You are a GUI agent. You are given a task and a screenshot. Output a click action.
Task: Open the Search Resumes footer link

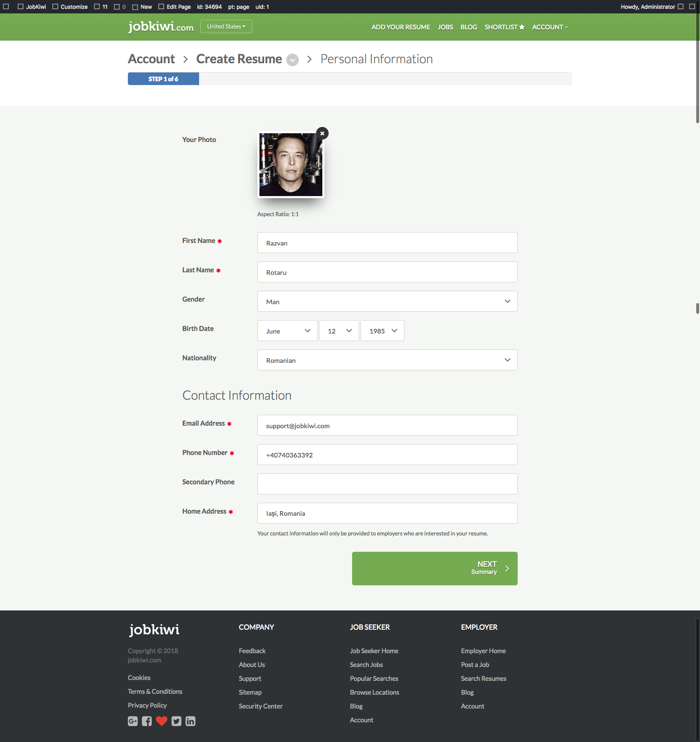(x=484, y=678)
